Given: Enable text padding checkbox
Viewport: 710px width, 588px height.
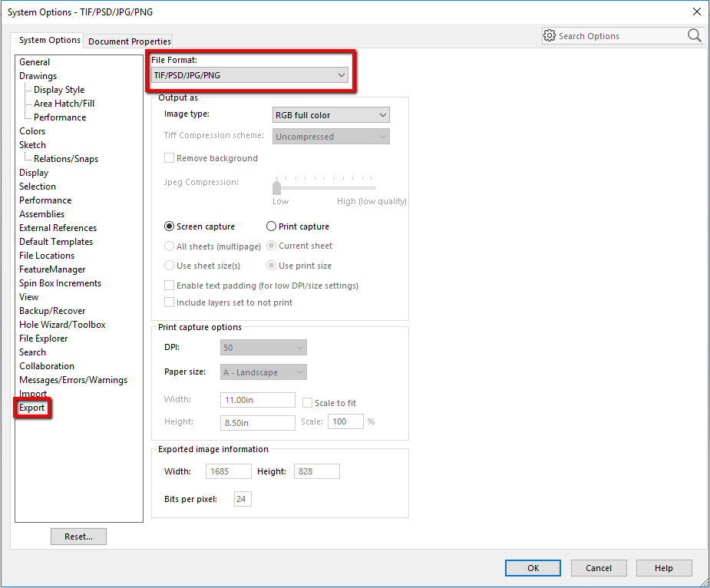Looking at the screenshot, I should tap(170, 286).
